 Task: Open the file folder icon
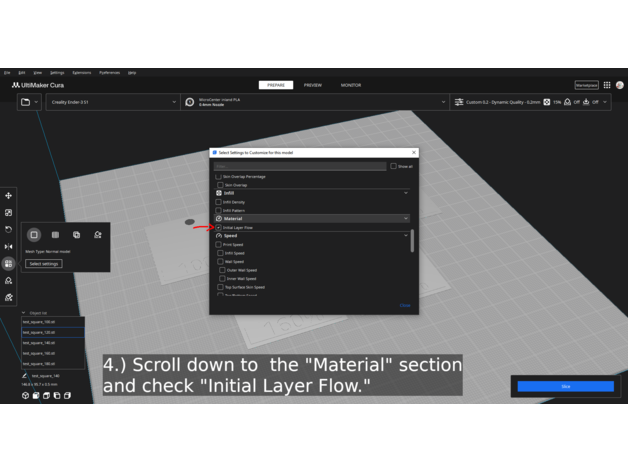pyautogui.click(x=24, y=102)
